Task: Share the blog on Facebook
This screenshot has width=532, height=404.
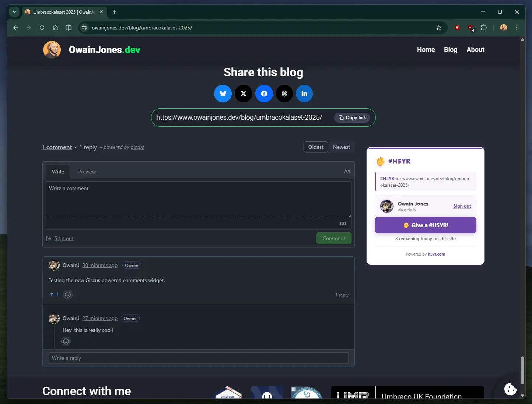Action: 264,94
